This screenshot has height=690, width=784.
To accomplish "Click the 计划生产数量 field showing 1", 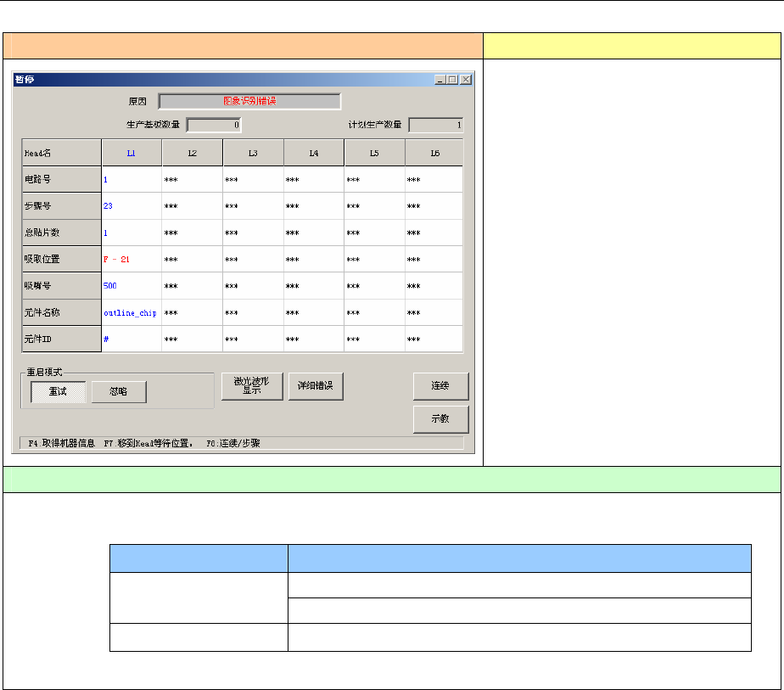I will [x=436, y=125].
